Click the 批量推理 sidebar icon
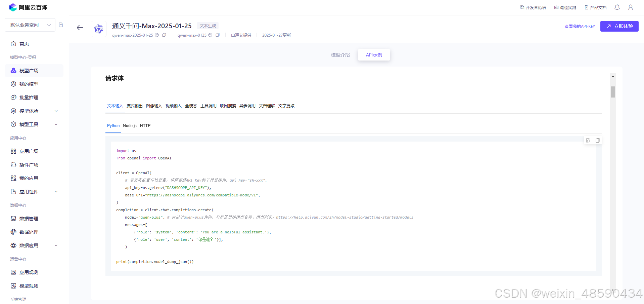 click(13, 98)
